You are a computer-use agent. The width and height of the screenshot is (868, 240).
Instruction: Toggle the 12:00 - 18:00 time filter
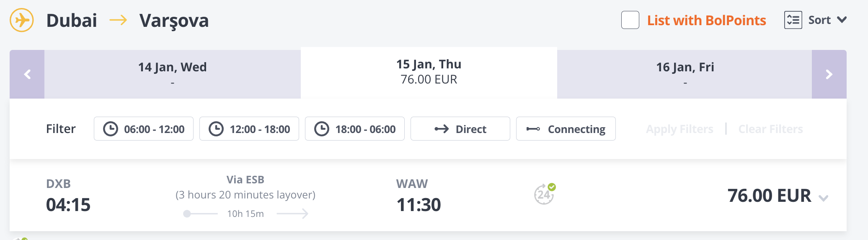[x=249, y=129]
